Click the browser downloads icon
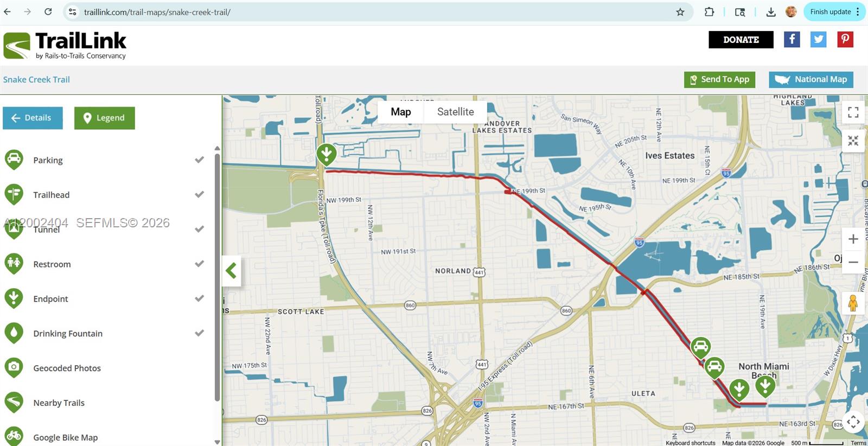868x446 pixels. (x=770, y=12)
